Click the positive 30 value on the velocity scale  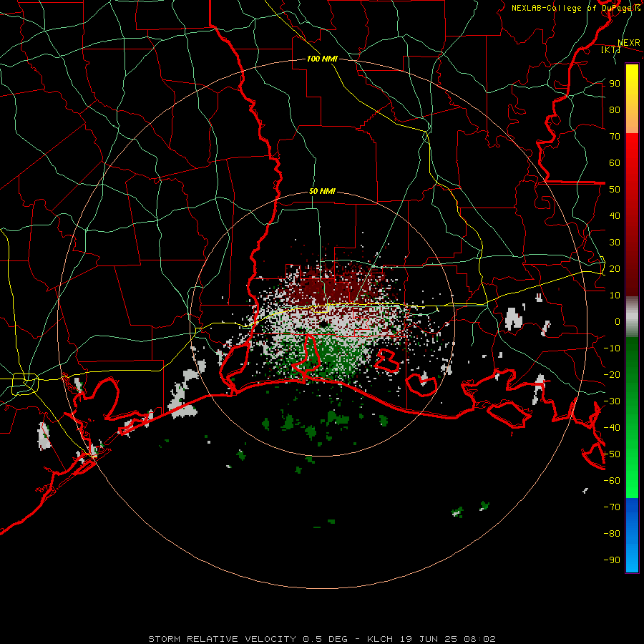click(x=615, y=243)
